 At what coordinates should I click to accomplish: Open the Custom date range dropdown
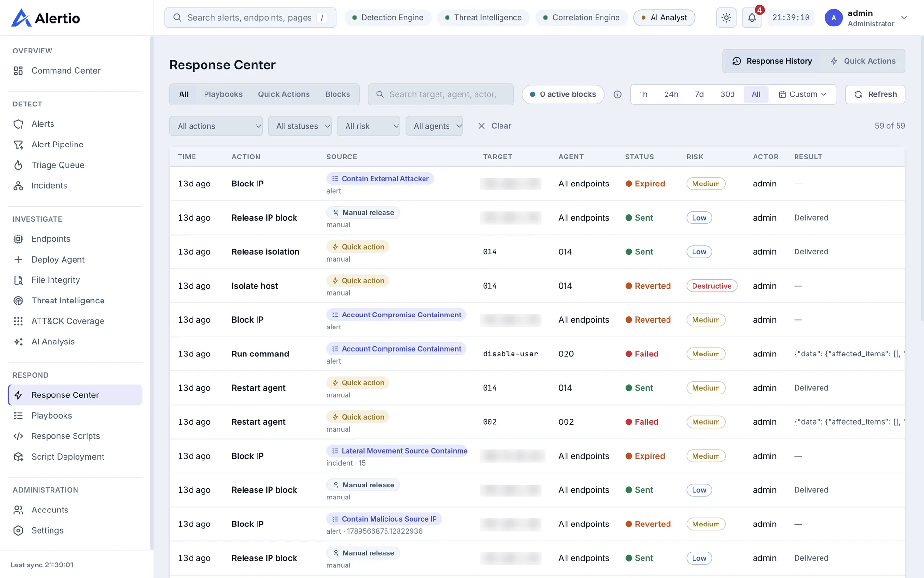click(x=803, y=94)
